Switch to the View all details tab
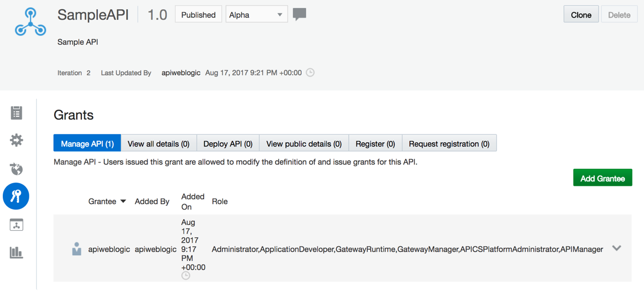The height and width of the screenshot is (292, 644). click(x=159, y=144)
